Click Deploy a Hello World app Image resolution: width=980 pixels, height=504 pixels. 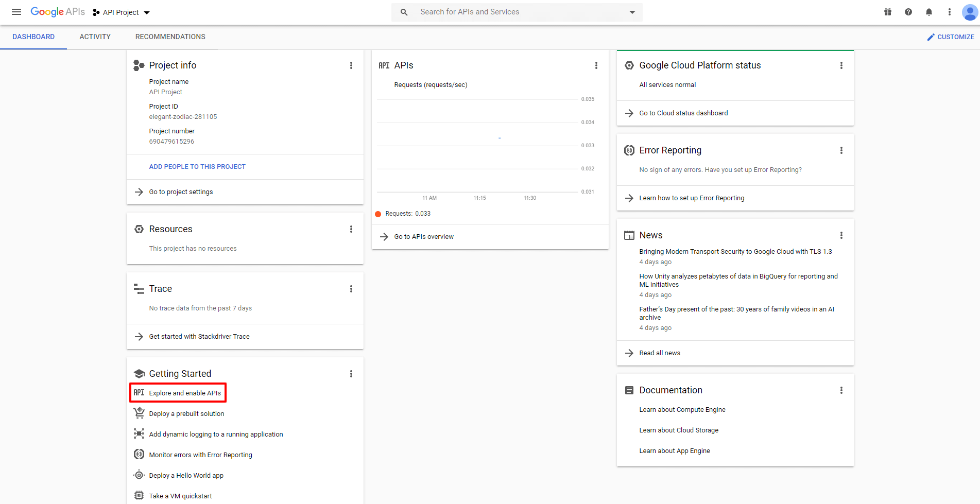pyautogui.click(x=186, y=476)
